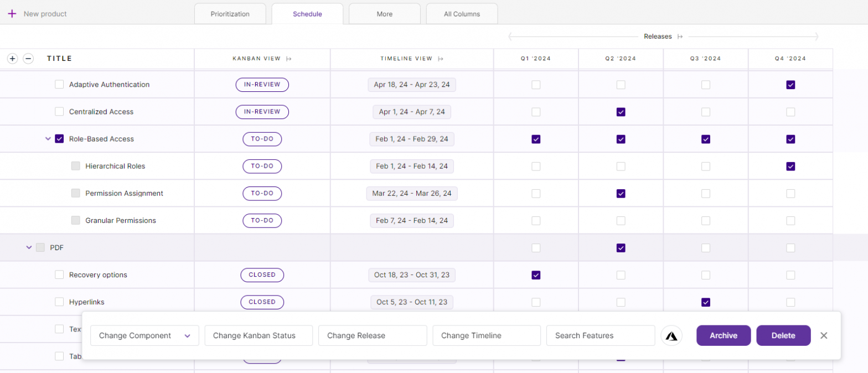Image resolution: width=868 pixels, height=373 pixels.
Task: Open the All Columns tab
Action: click(462, 14)
